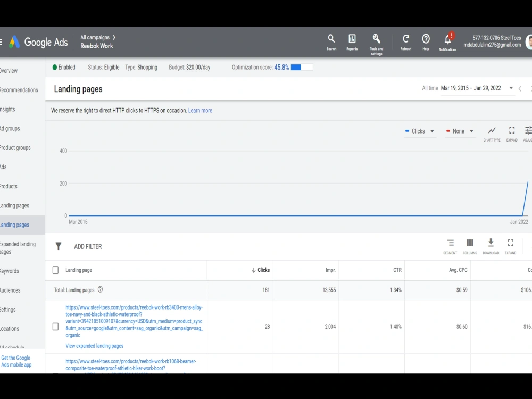The height and width of the screenshot is (399, 532).
Task: Open Insights in the sidebar
Action: coord(7,109)
